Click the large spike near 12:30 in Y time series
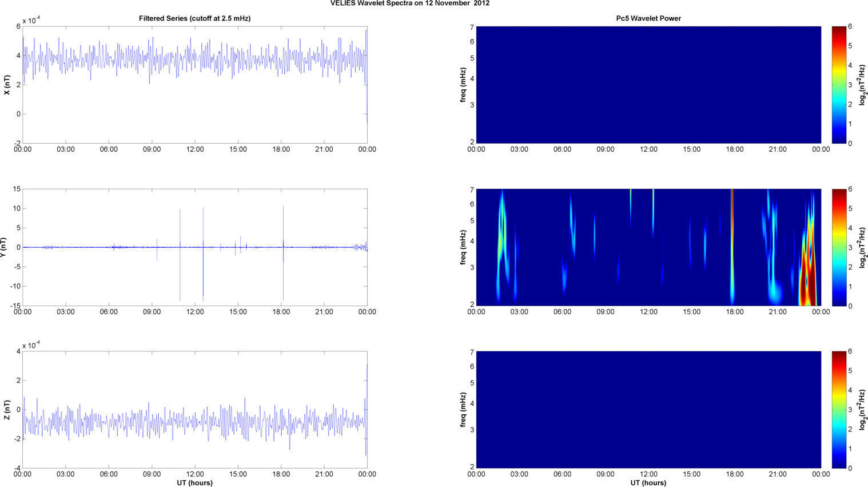The image size is (868, 487). (203, 254)
